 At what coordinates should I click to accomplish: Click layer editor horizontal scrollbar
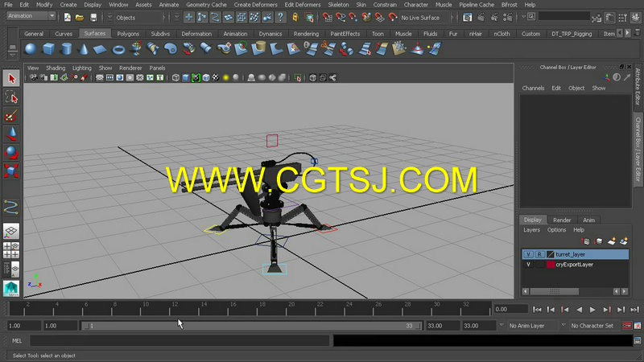(555, 291)
